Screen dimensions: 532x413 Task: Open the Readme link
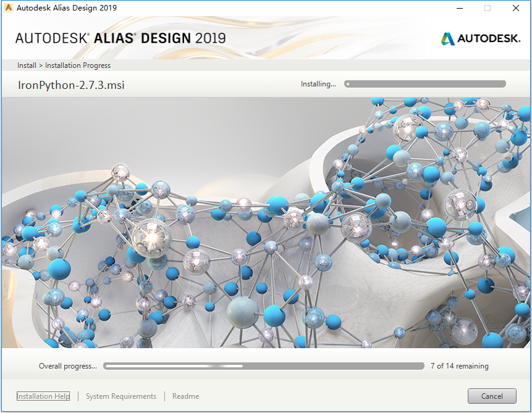[185, 396]
